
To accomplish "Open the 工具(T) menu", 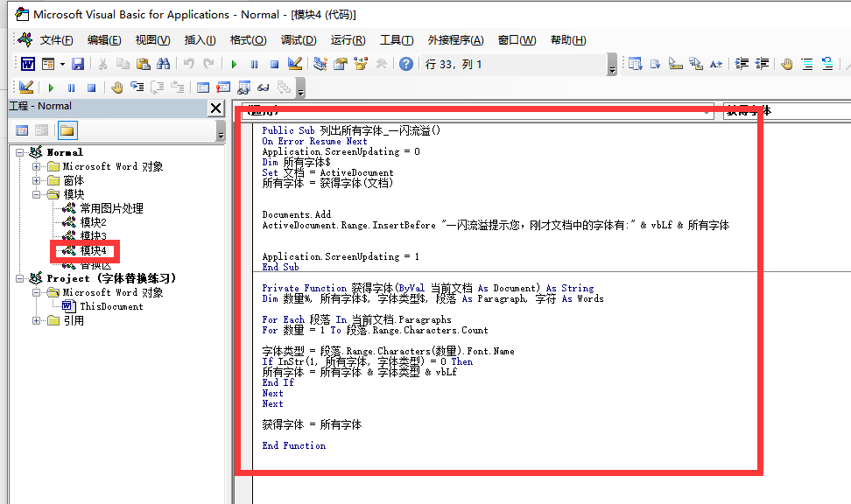I will click(x=397, y=40).
